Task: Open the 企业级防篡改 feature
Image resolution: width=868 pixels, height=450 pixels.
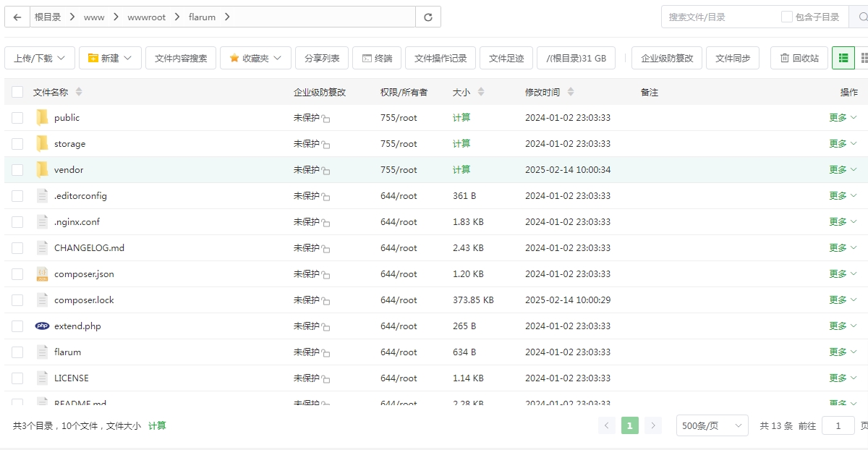Action: pos(666,57)
